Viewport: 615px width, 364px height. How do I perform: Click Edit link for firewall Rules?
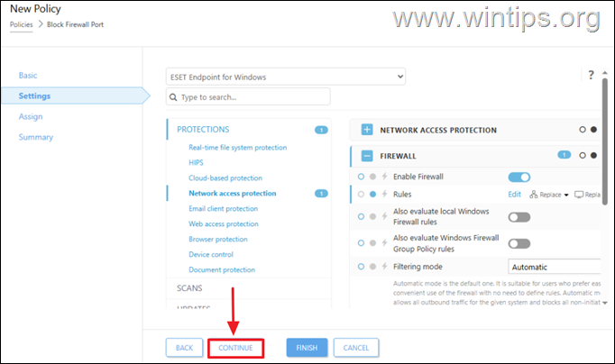pos(514,195)
